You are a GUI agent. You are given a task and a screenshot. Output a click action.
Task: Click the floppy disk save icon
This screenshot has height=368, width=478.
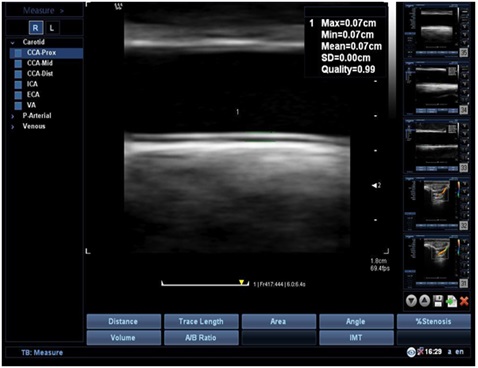pos(438,301)
